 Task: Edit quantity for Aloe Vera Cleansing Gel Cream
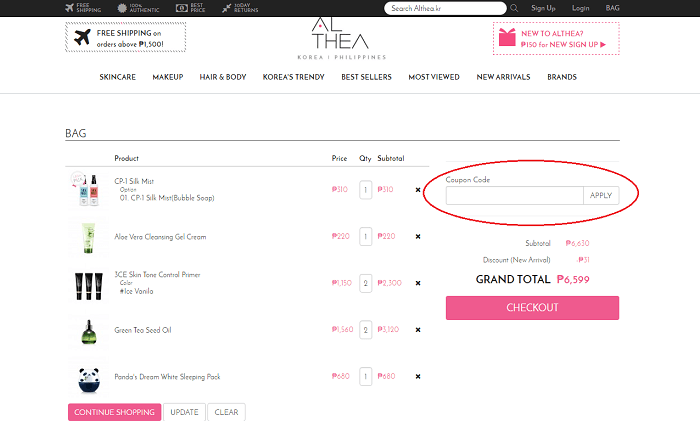click(x=366, y=237)
